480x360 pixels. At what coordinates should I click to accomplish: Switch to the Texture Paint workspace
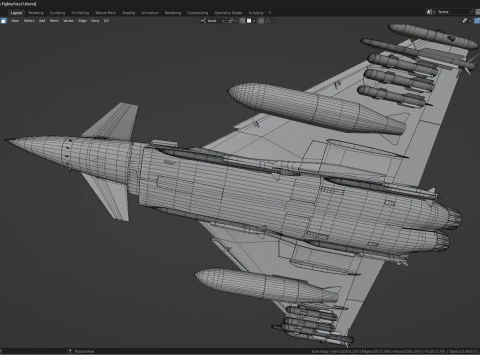(105, 13)
